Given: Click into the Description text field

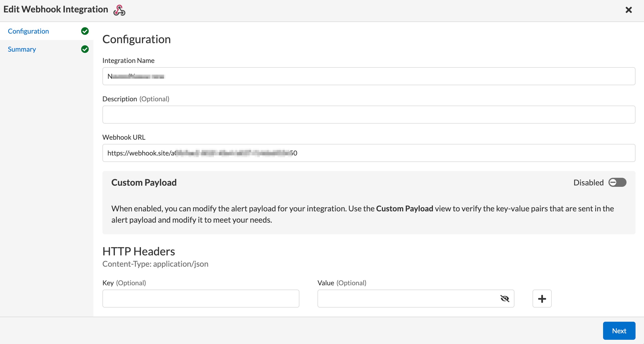Looking at the screenshot, I should tap(369, 115).
